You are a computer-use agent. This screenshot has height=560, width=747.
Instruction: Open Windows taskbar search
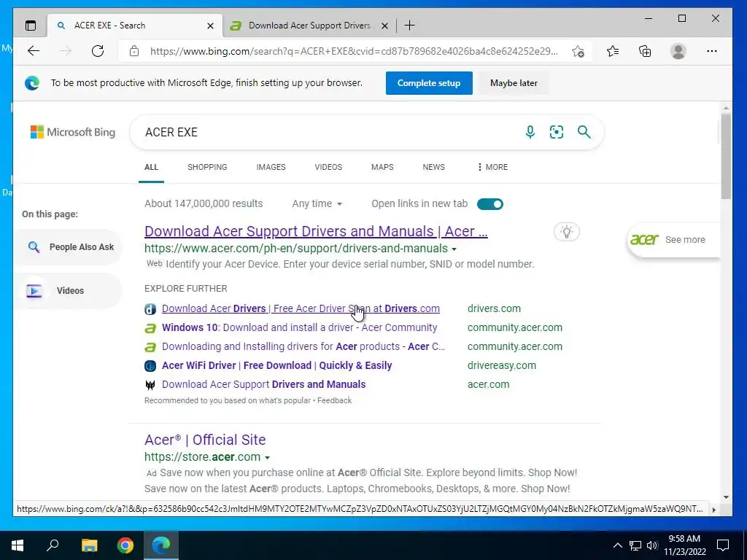53,545
